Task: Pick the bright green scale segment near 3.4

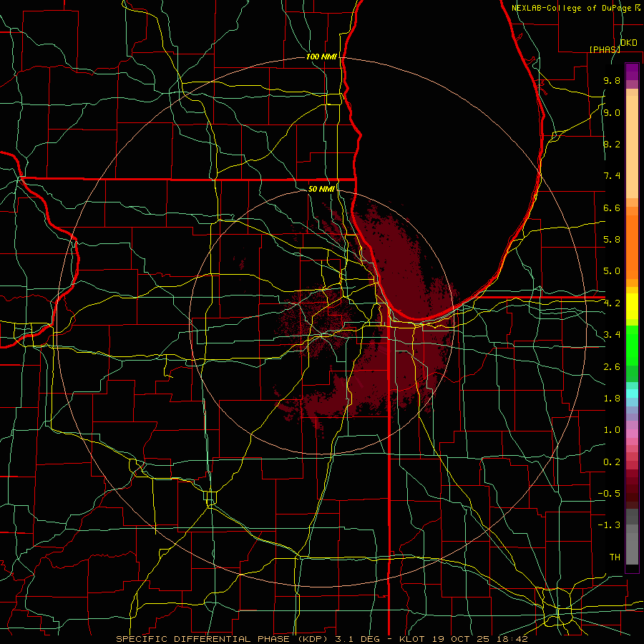Action: 632,346
